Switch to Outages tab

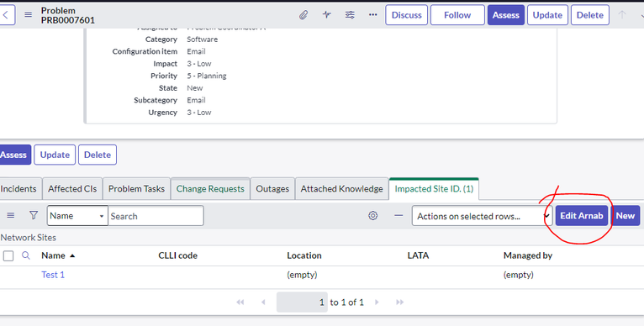point(272,189)
